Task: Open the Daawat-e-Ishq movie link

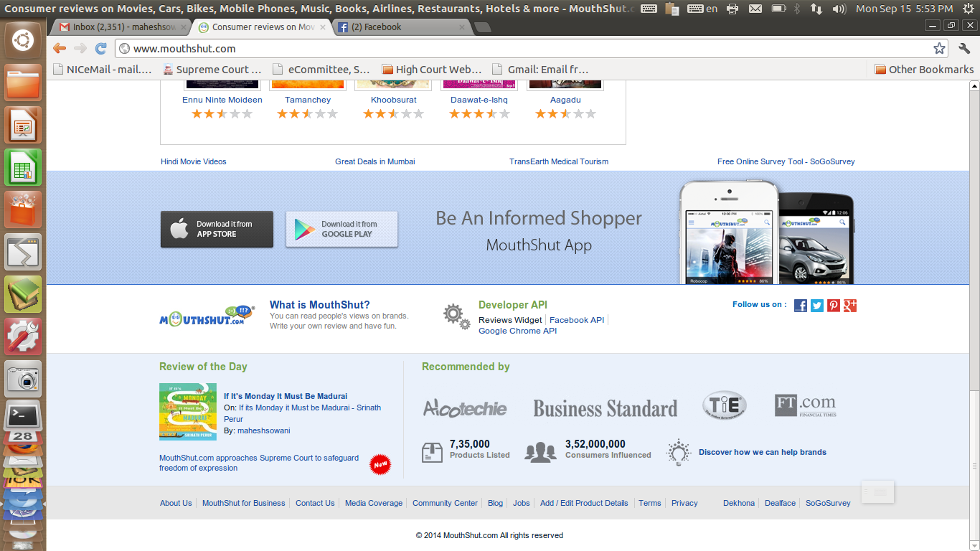Action: [x=479, y=100]
